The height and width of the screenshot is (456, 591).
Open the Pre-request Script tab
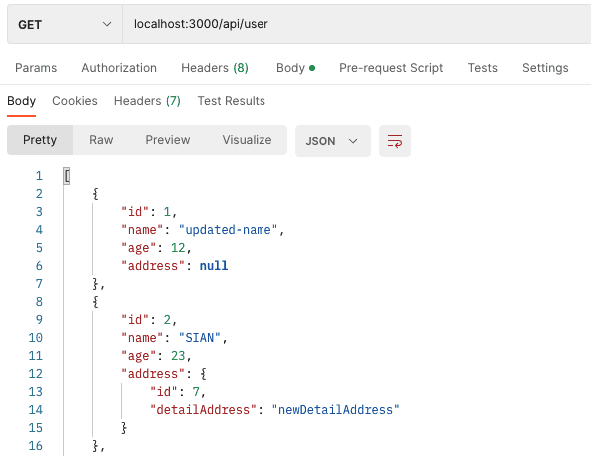[391, 68]
